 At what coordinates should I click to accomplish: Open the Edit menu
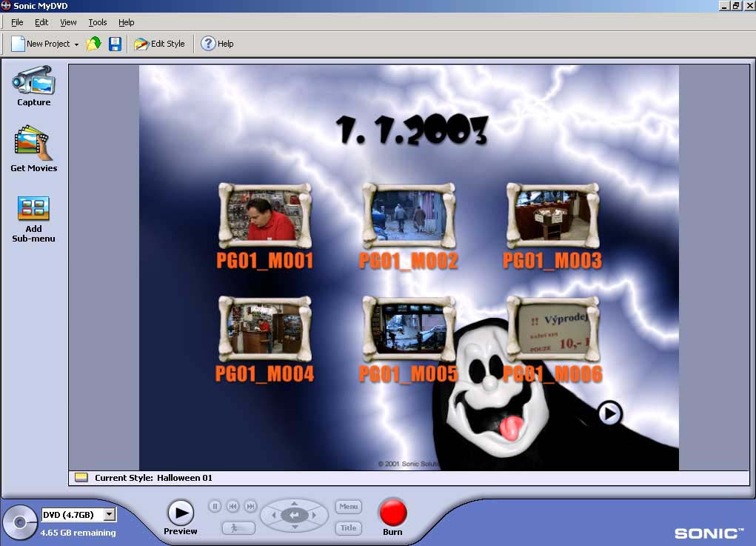[x=41, y=22]
